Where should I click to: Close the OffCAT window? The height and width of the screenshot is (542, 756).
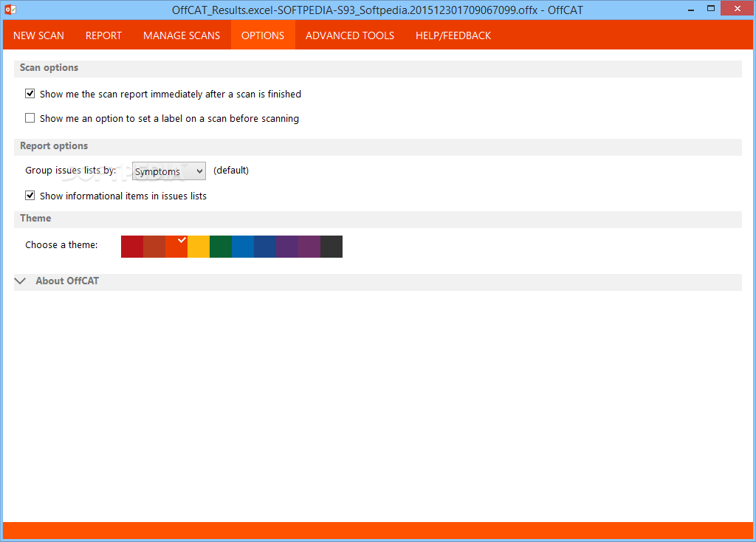click(x=738, y=9)
